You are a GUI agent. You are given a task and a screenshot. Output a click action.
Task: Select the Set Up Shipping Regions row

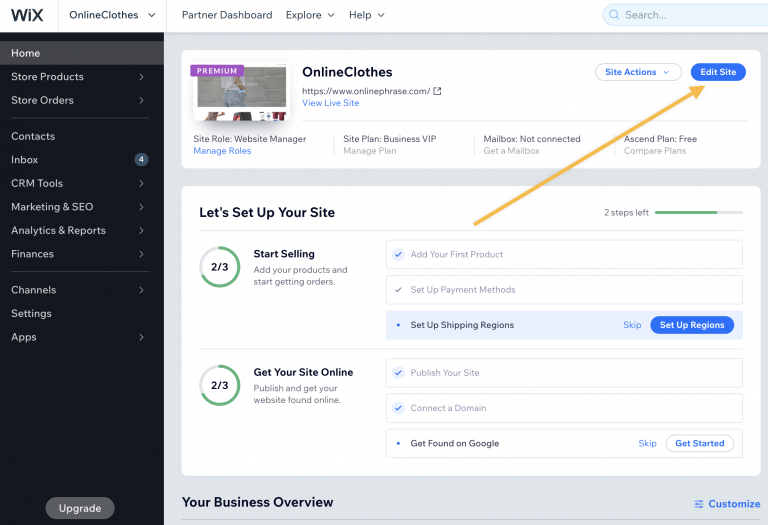[564, 325]
